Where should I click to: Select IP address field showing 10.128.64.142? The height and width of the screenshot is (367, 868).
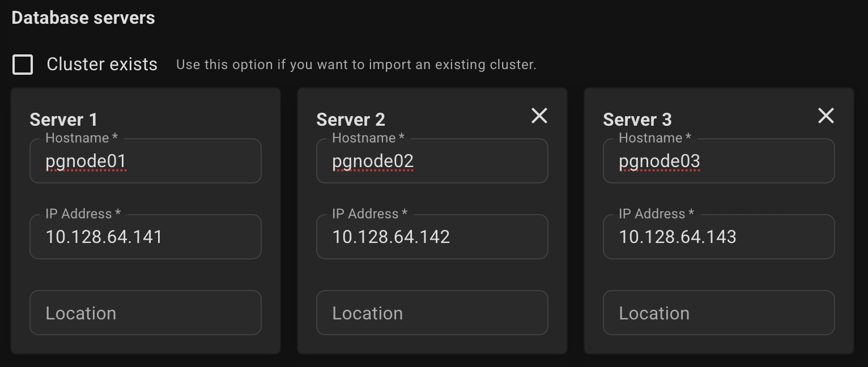point(432,237)
